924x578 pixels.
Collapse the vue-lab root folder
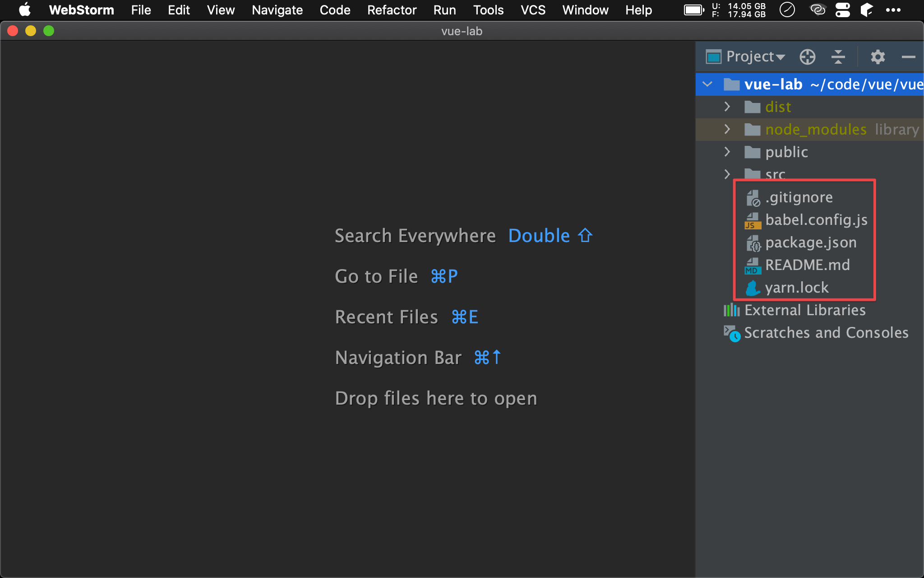point(707,84)
